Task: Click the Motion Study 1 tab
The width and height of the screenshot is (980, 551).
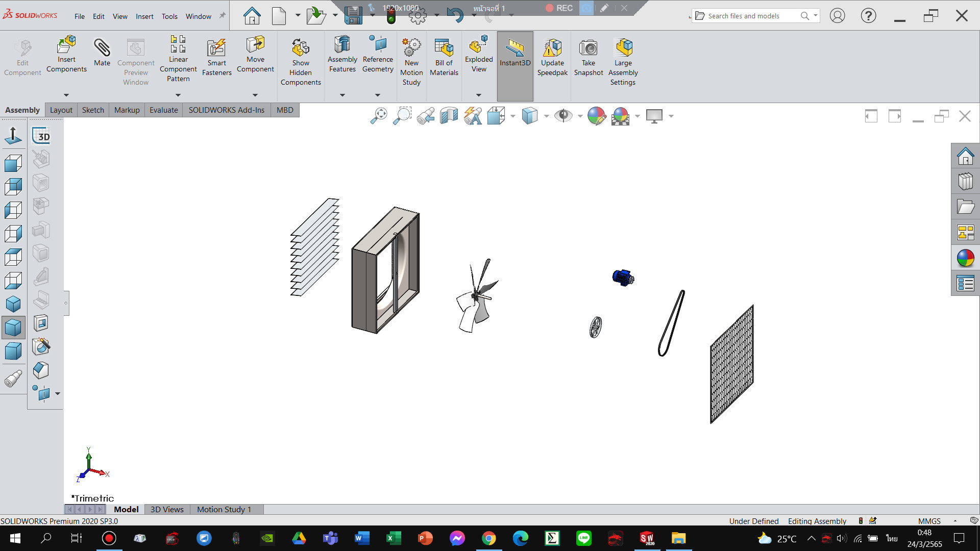Action: tap(224, 509)
